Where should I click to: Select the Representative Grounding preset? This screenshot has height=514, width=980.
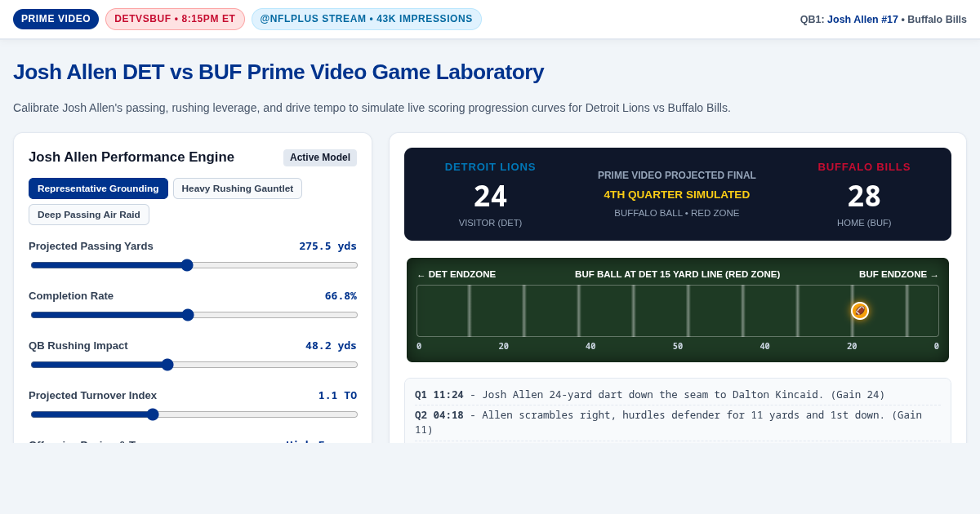coord(98,188)
